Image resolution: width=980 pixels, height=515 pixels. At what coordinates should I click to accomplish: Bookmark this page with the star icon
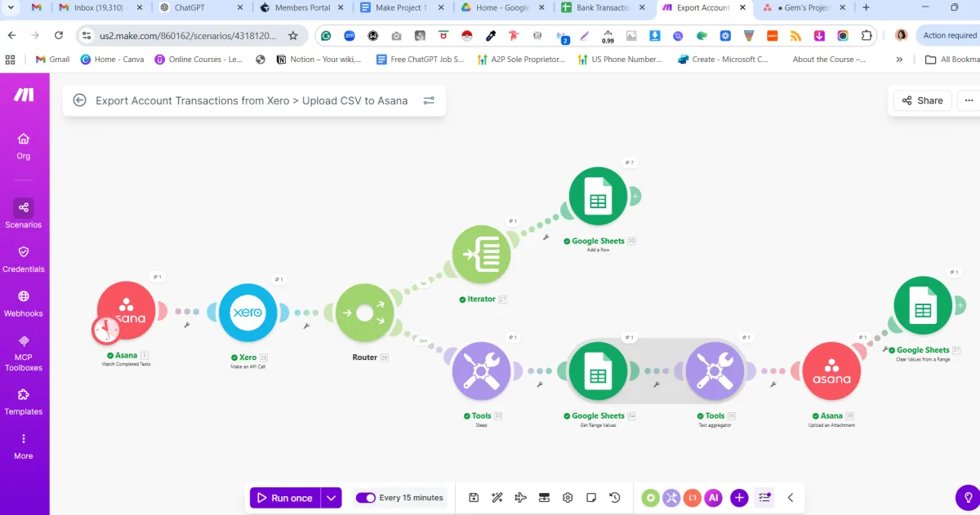pos(293,36)
